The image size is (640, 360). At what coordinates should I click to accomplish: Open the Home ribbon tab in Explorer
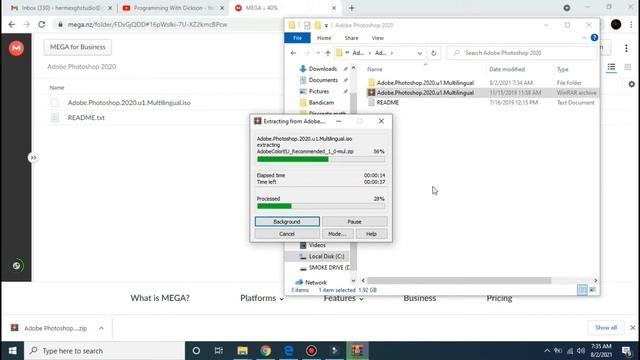(x=324, y=38)
